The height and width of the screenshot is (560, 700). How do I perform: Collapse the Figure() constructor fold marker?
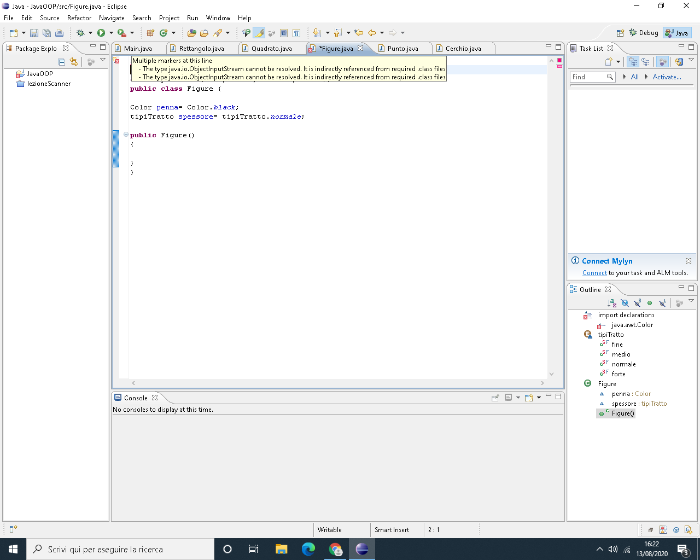[x=126, y=134]
